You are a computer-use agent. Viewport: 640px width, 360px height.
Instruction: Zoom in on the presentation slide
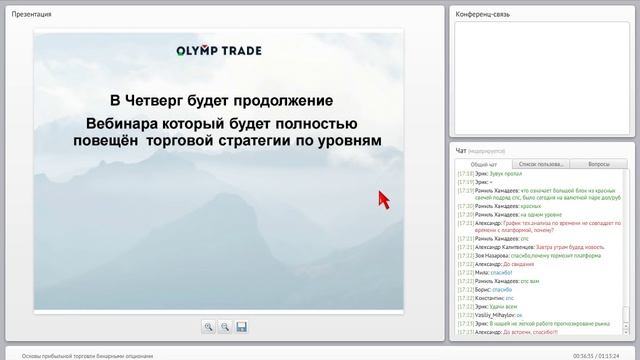(208, 327)
